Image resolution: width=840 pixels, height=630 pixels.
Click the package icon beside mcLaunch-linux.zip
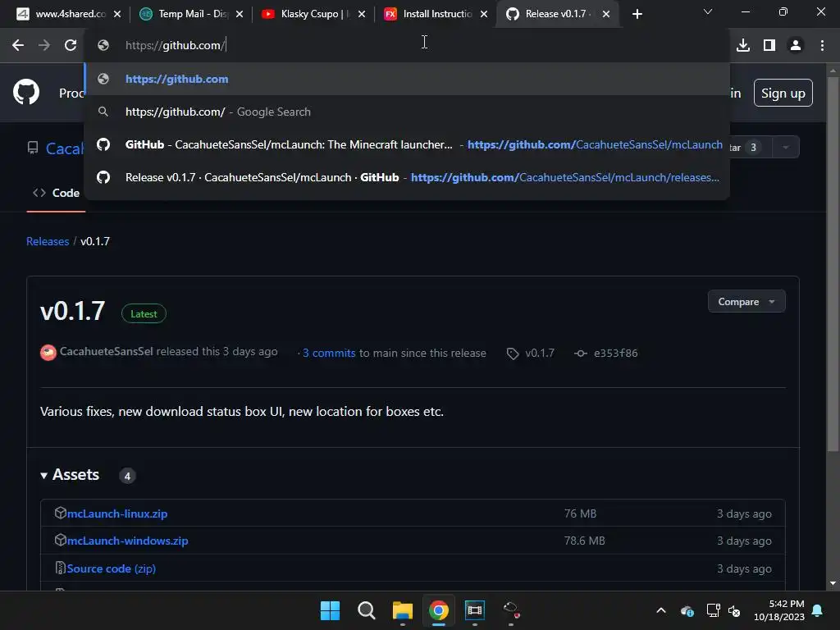click(x=61, y=513)
